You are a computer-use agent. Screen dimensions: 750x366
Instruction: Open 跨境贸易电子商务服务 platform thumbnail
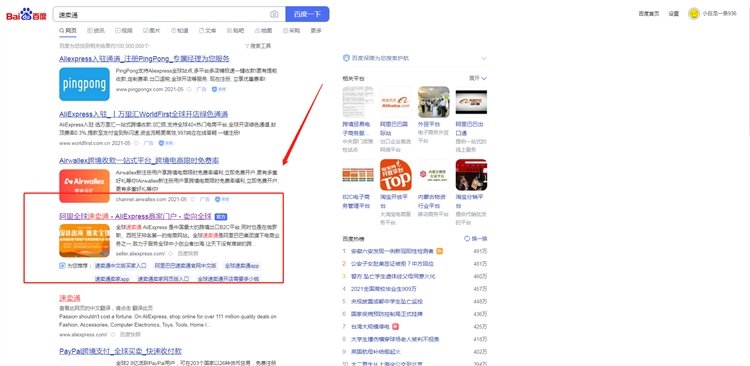pyautogui.click(x=358, y=102)
